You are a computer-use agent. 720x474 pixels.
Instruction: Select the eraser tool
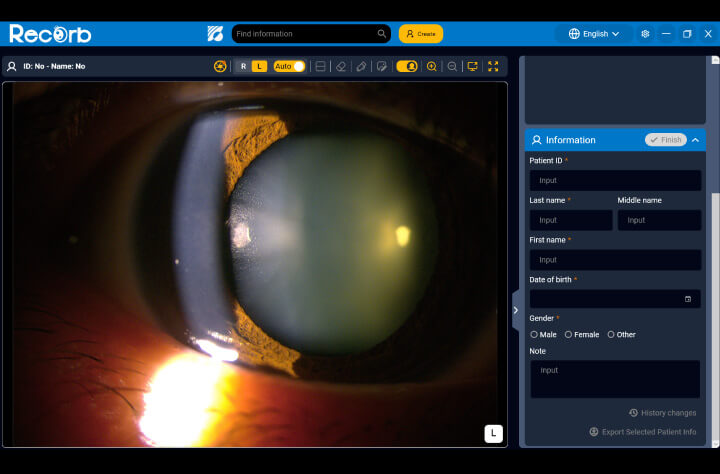(x=341, y=66)
